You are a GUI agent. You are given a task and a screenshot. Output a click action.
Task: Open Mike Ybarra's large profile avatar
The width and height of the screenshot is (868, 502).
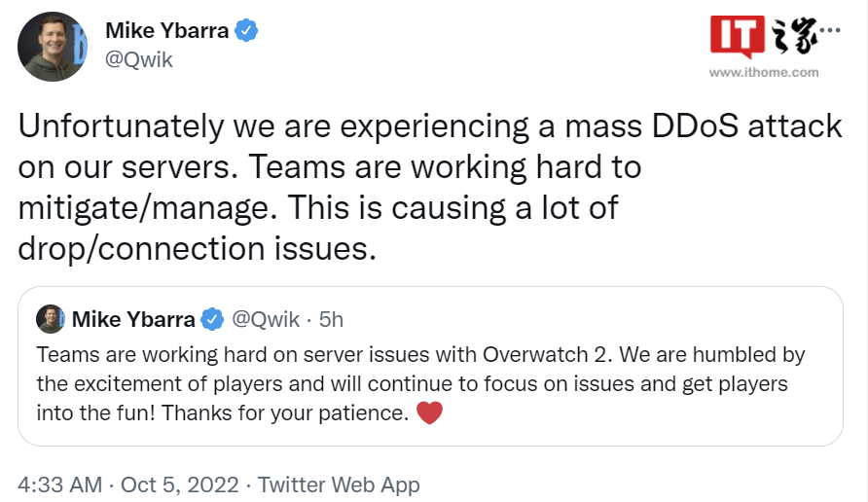tap(51, 47)
